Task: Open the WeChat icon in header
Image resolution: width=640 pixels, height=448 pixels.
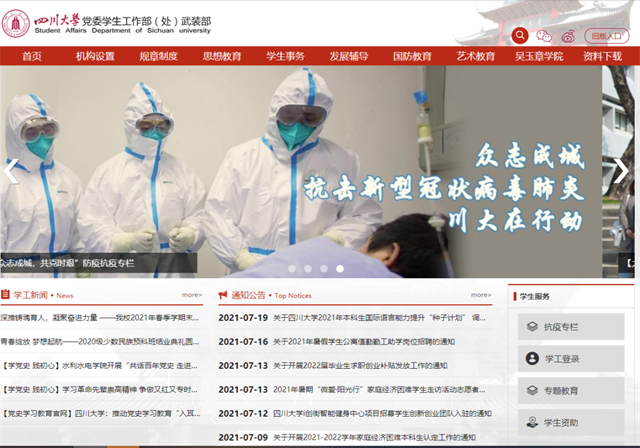Action: pyautogui.click(x=544, y=36)
